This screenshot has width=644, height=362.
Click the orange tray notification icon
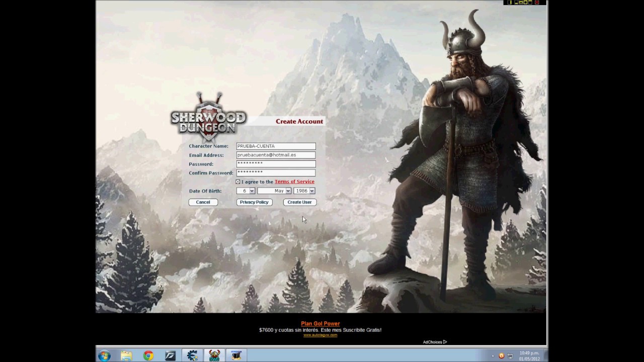click(x=501, y=356)
